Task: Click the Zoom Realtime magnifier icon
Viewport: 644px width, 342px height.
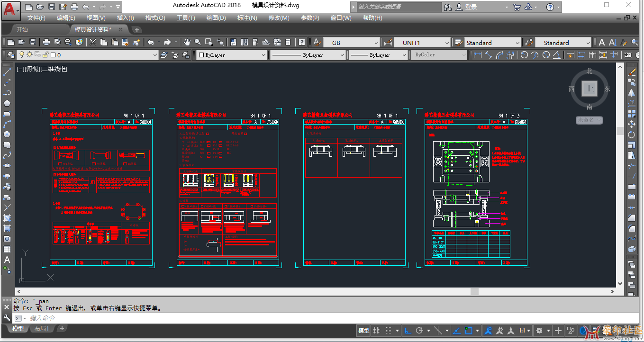Action: (198, 42)
